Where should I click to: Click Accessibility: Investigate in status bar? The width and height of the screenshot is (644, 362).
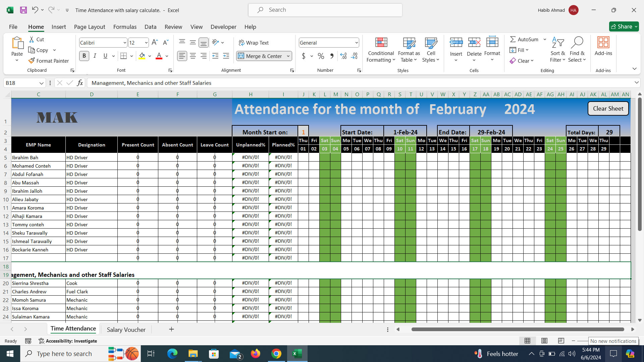tap(68, 341)
